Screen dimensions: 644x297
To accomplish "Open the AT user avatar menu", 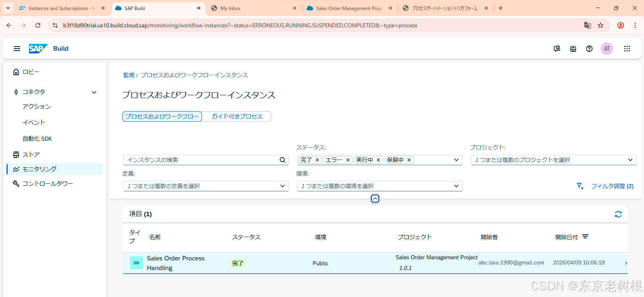I will [607, 49].
